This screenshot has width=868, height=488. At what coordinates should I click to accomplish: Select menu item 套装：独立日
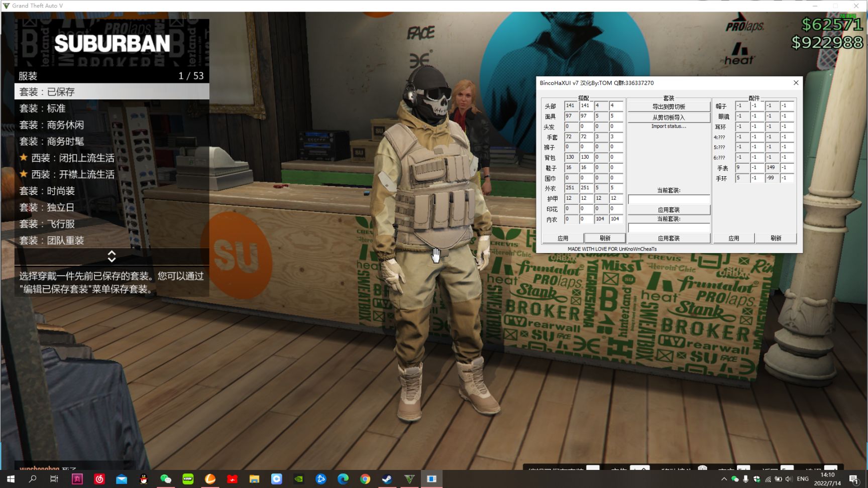point(112,207)
